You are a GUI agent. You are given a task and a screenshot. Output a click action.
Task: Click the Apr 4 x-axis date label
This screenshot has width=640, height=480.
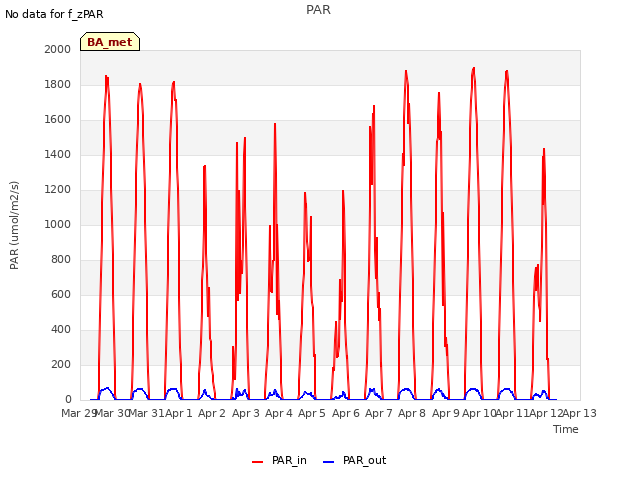279,413
